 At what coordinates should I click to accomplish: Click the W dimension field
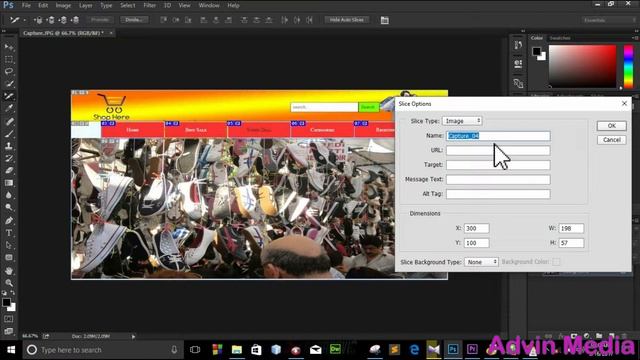[x=571, y=228]
